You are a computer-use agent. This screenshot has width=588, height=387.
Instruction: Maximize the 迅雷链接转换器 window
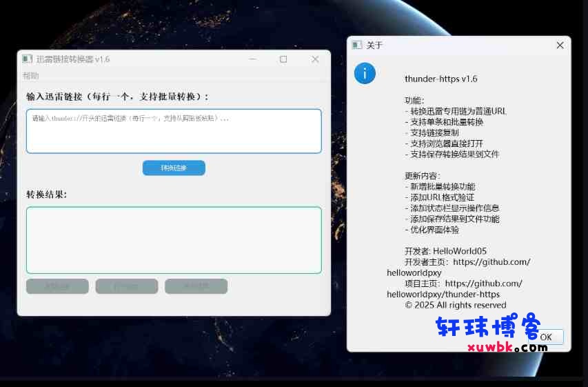click(x=283, y=59)
